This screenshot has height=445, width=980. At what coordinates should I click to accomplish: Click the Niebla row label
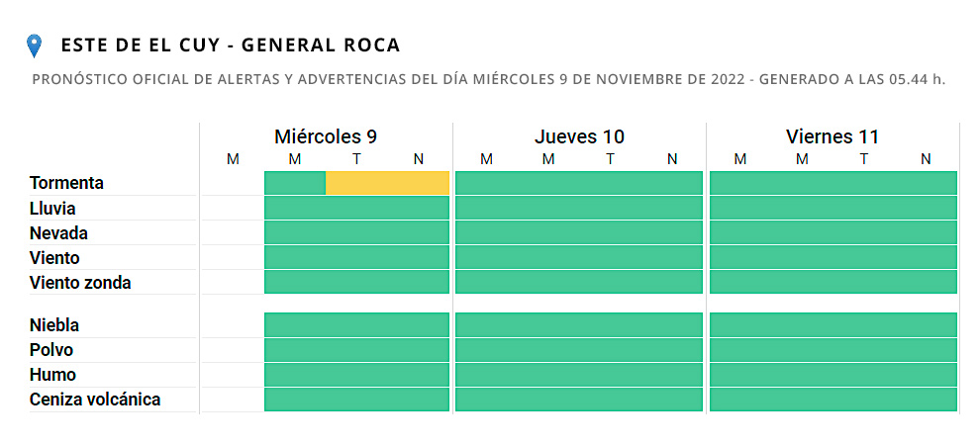(x=55, y=325)
